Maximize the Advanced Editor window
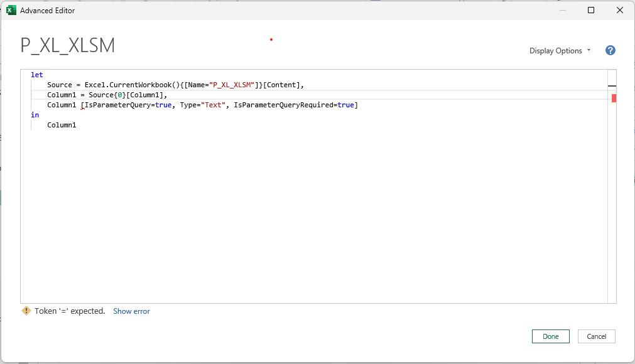This screenshot has height=364, width=635. point(591,10)
